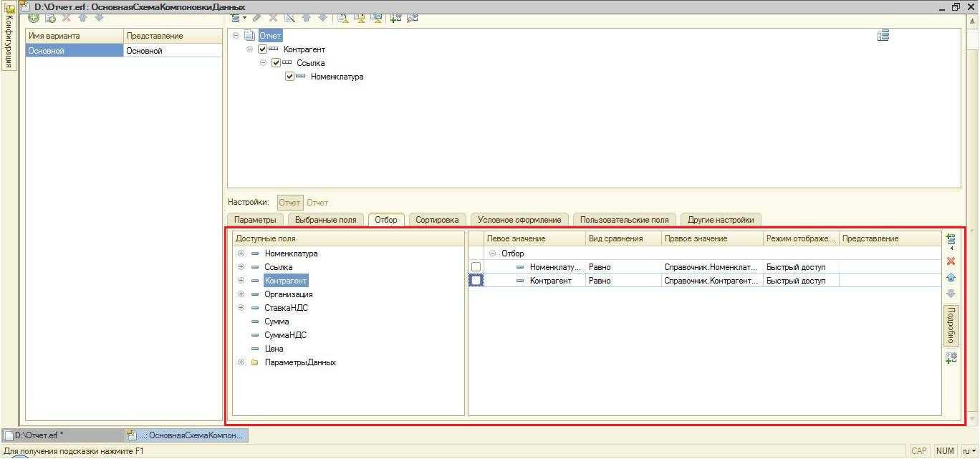Click the add filter element icon

click(x=951, y=241)
